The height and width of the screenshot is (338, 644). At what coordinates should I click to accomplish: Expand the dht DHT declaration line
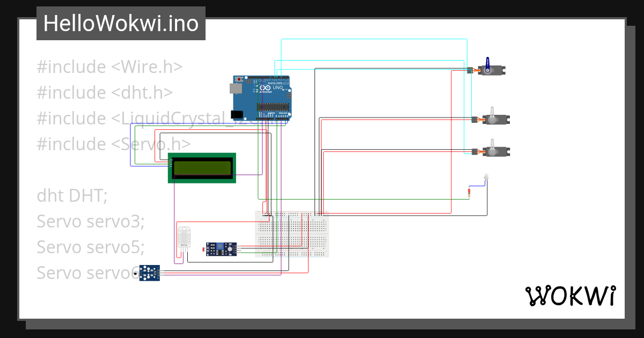[x=71, y=196]
